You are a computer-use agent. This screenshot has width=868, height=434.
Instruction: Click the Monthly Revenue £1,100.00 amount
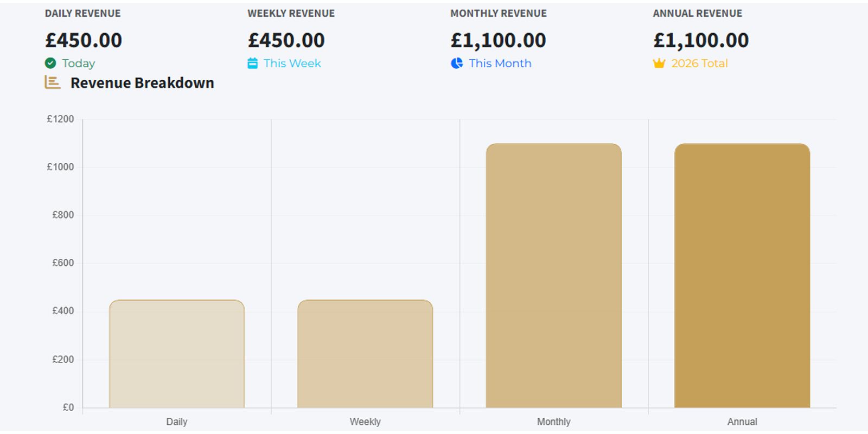[x=498, y=40]
